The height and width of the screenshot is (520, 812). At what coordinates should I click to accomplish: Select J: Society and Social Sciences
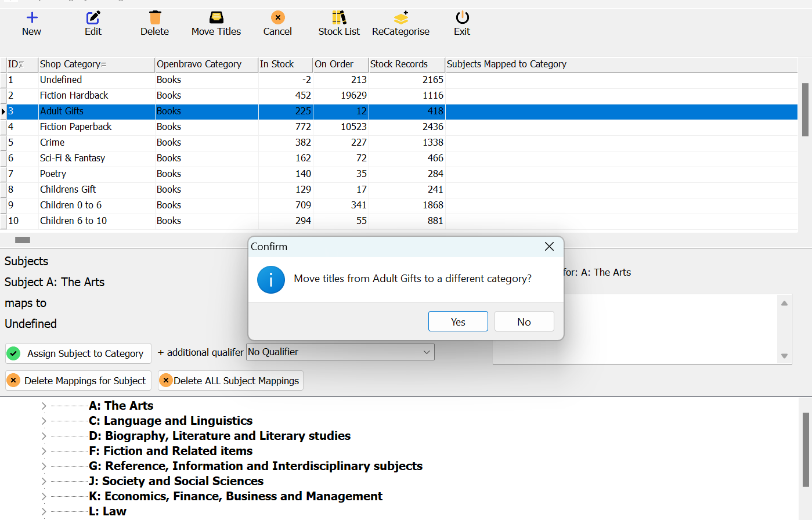[x=176, y=481]
